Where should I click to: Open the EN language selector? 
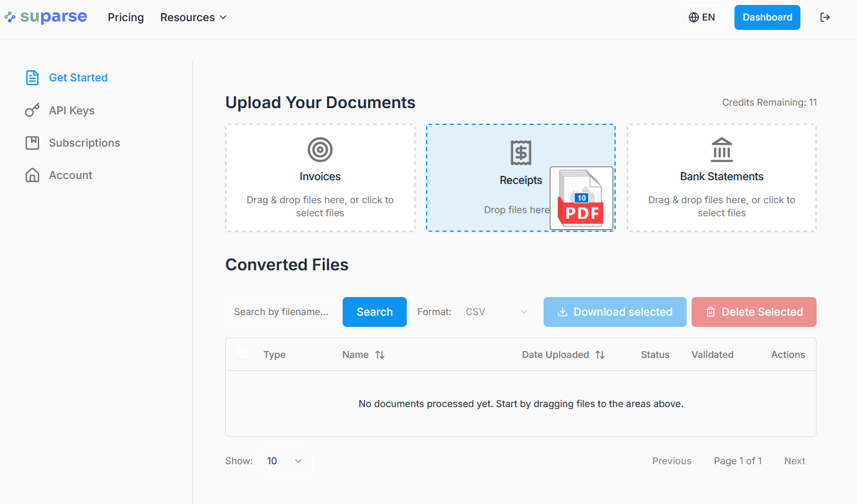coord(702,17)
